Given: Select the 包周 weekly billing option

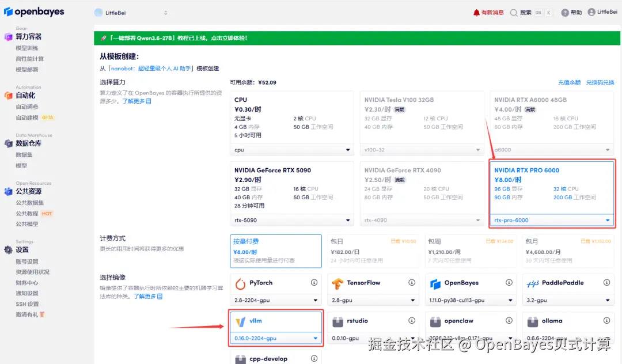Looking at the screenshot, I should (x=471, y=251).
